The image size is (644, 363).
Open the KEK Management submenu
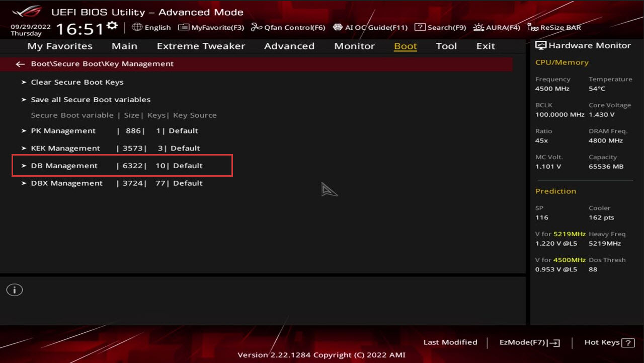tap(65, 149)
